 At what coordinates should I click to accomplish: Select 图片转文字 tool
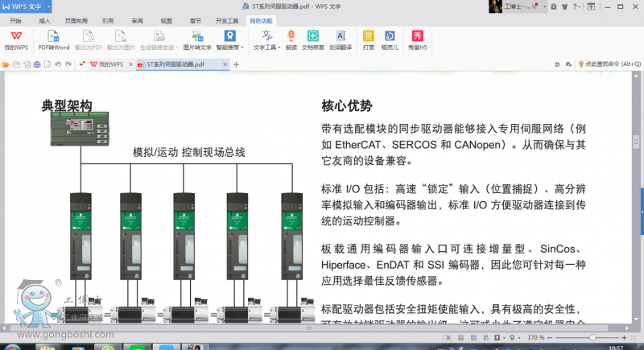coord(196,40)
